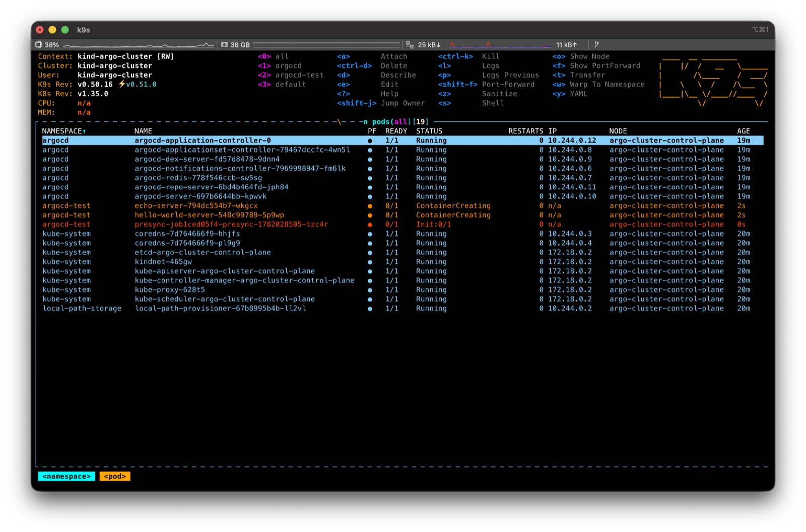
Task: Select the <0> all namespace shortcut
Action: tap(273, 56)
